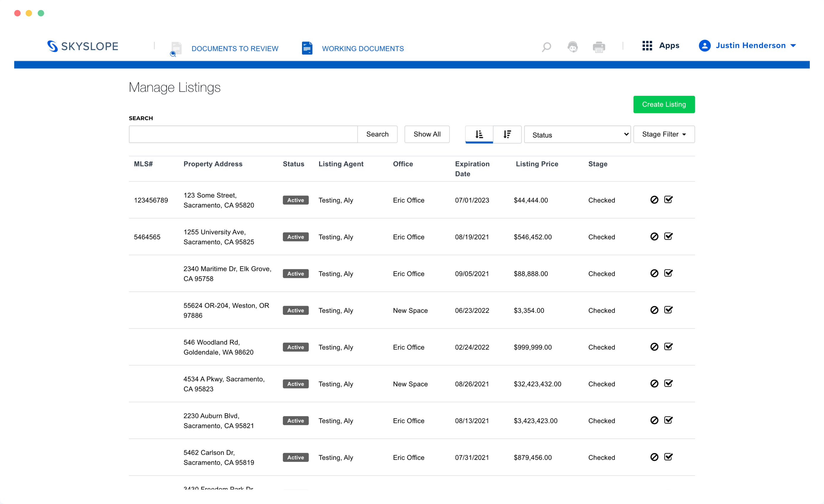Open the Apps grid icon

pyautogui.click(x=647, y=45)
